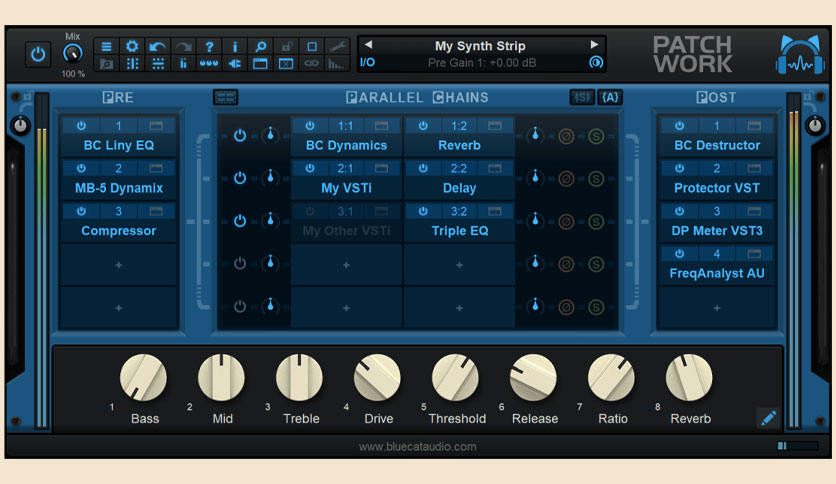Viewport: 836px width, 484px height.
Task: Click the show-windows icon in lower toolbar
Action: tap(260, 64)
